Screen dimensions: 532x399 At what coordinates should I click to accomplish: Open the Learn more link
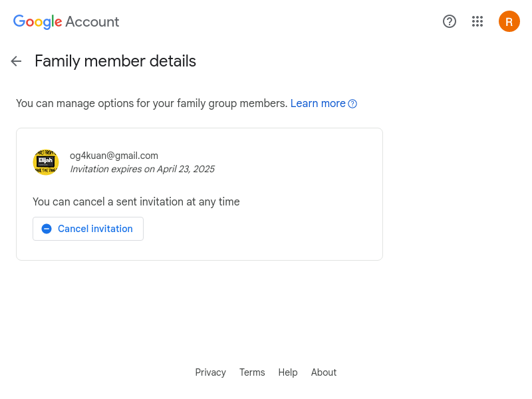pyautogui.click(x=318, y=104)
